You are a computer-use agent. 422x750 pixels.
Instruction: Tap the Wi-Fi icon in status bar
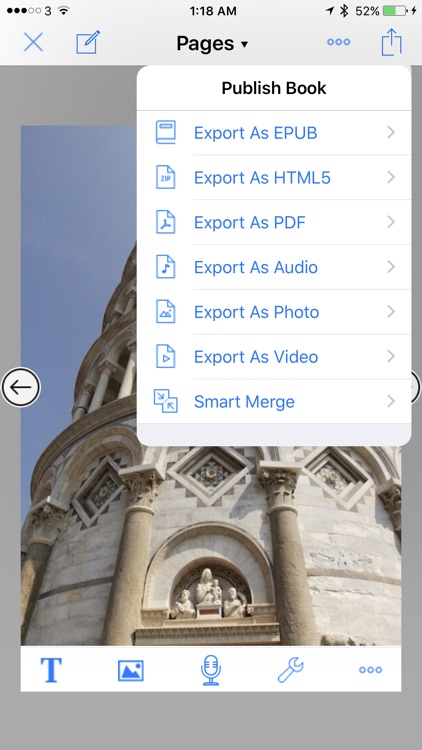click(63, 11)
